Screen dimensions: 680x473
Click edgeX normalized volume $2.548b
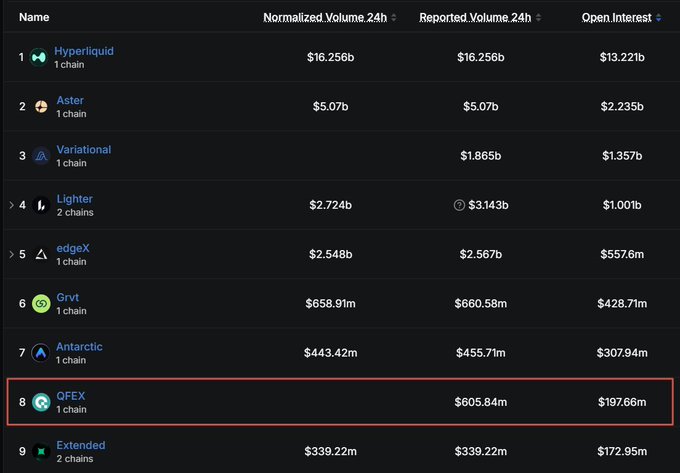pyautogui.click(x=330, y=254)
